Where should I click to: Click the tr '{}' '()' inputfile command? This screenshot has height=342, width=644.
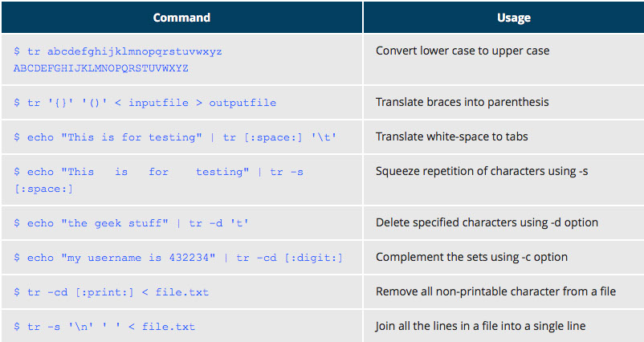[145, 103]
